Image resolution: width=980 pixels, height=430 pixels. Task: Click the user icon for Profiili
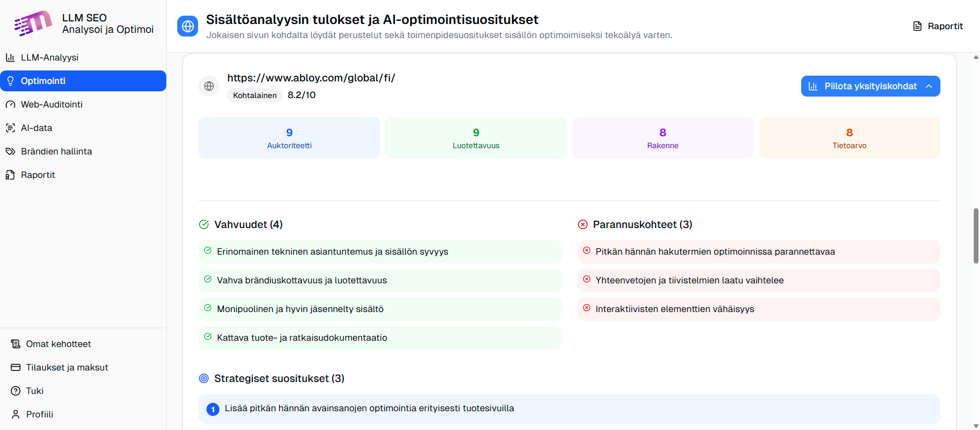pos(16,414)
